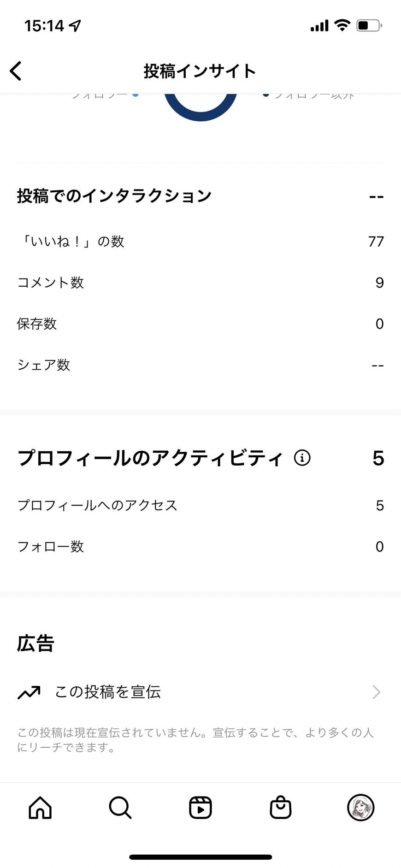The image size is (401, 868).
Task: Expand この投稿を宣伝 chevron arrow
Action: click(x=377, y=692)
